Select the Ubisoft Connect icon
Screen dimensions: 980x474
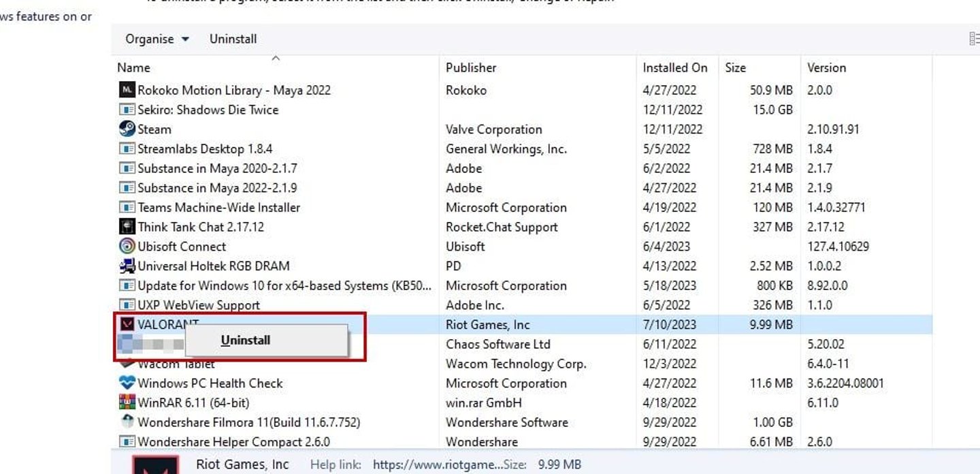(127, 246)
